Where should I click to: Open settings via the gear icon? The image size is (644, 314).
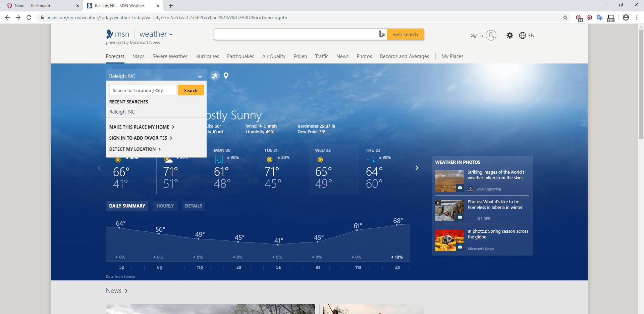coord(510,35)
